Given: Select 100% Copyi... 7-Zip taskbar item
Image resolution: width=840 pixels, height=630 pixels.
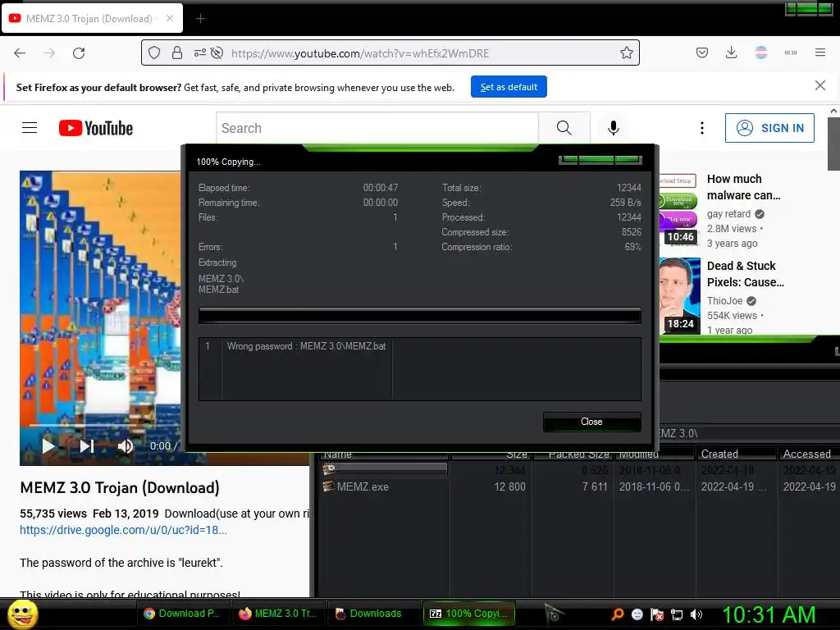Looking at the screenshot, I should (469, 614).
